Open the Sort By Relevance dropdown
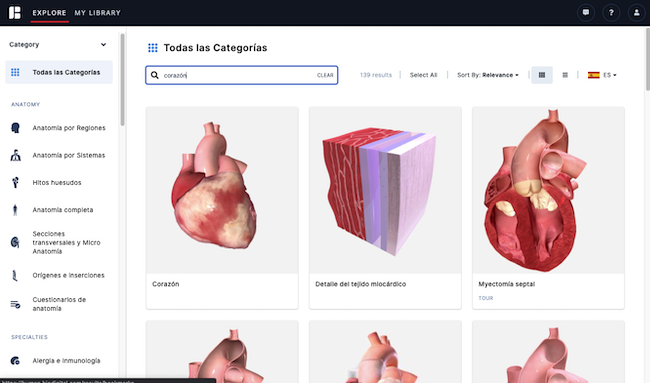 point(488,75)
